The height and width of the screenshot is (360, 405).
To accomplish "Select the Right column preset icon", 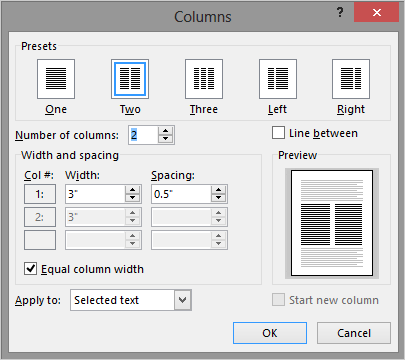I will point(351,79).
